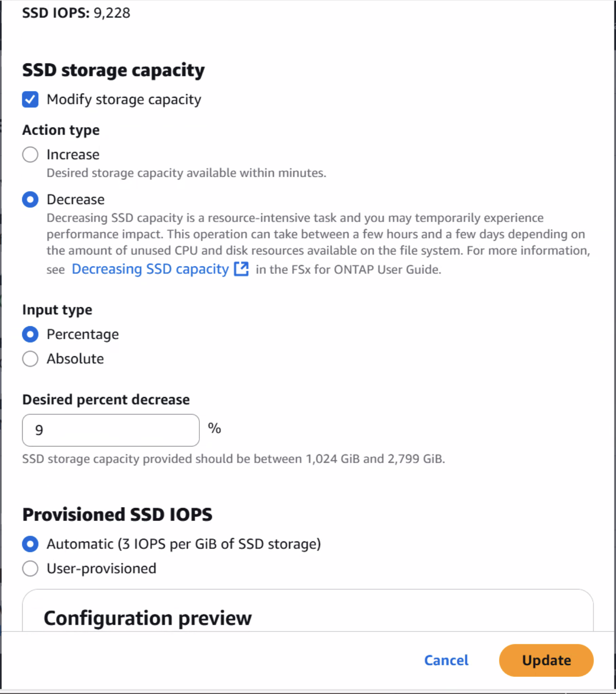
Task: Select the Increase action type
Action: pos(30,155)
